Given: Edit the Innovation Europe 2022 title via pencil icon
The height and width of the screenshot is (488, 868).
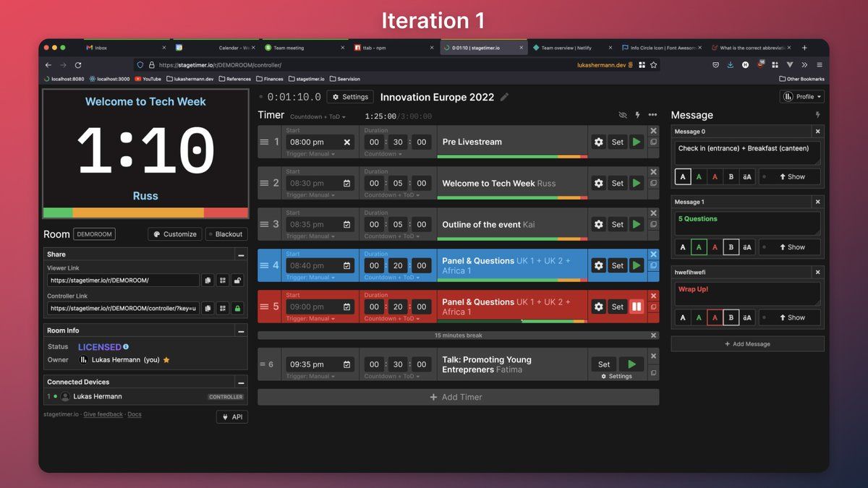Looking at the screenshot, I should [505, 97].
